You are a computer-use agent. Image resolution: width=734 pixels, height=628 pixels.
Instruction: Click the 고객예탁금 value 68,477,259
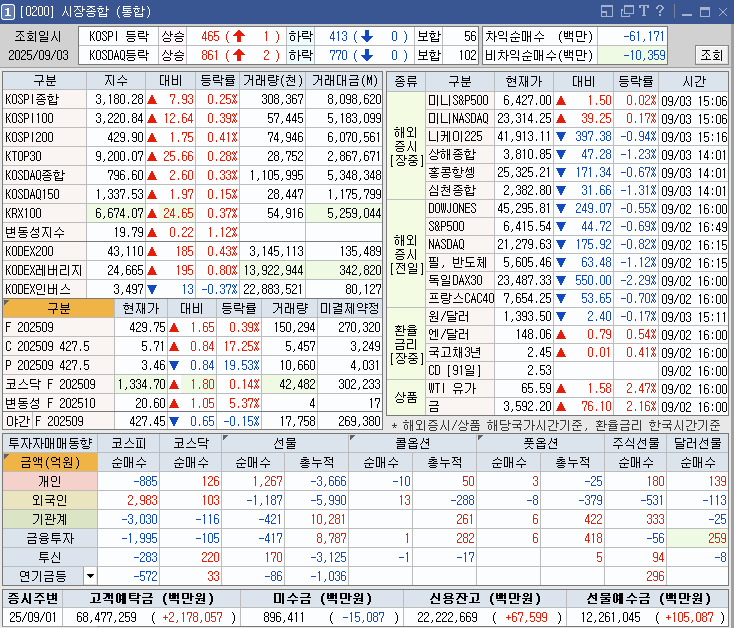tap(106, 617)
